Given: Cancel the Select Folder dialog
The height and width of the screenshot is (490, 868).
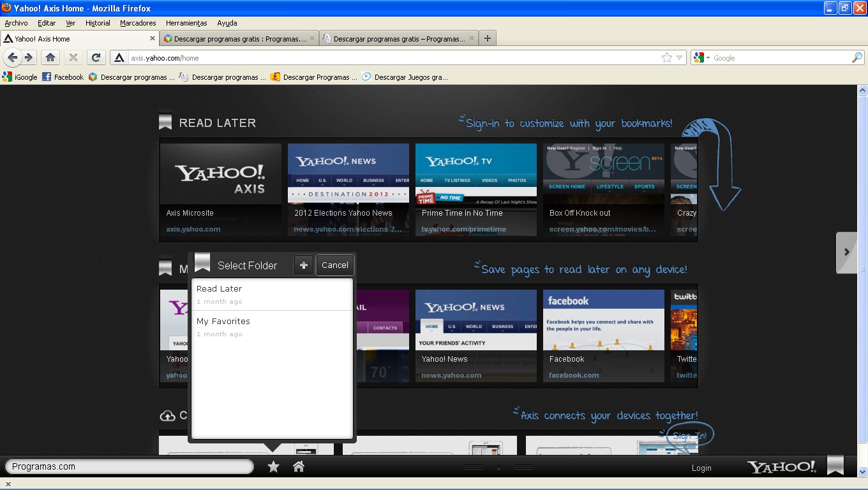Looking at the screenshot, I should point(334,265).
